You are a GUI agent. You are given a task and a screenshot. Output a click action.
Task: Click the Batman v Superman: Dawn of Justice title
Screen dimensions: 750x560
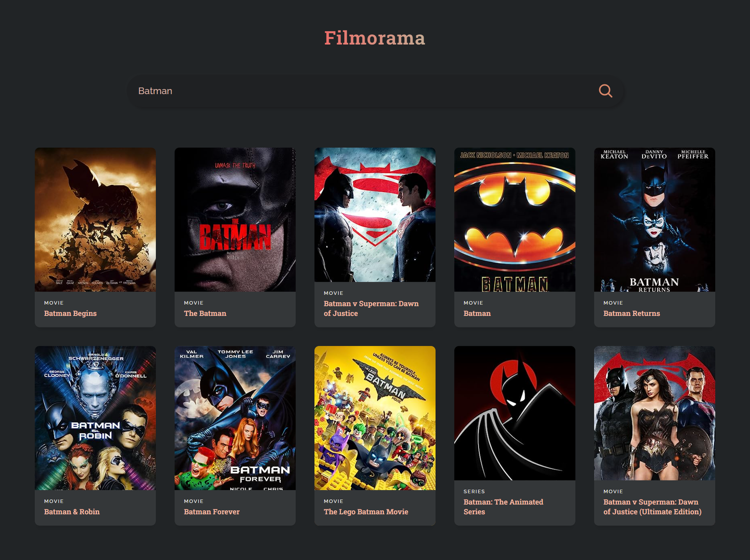point(370,308)
